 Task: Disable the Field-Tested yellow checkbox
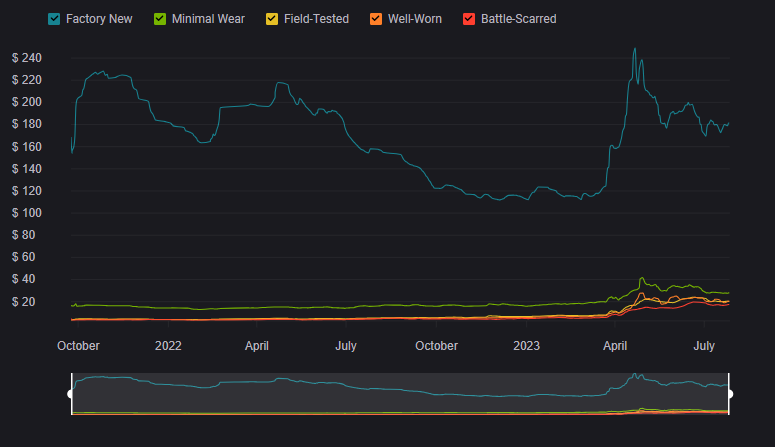pos(271,19)
